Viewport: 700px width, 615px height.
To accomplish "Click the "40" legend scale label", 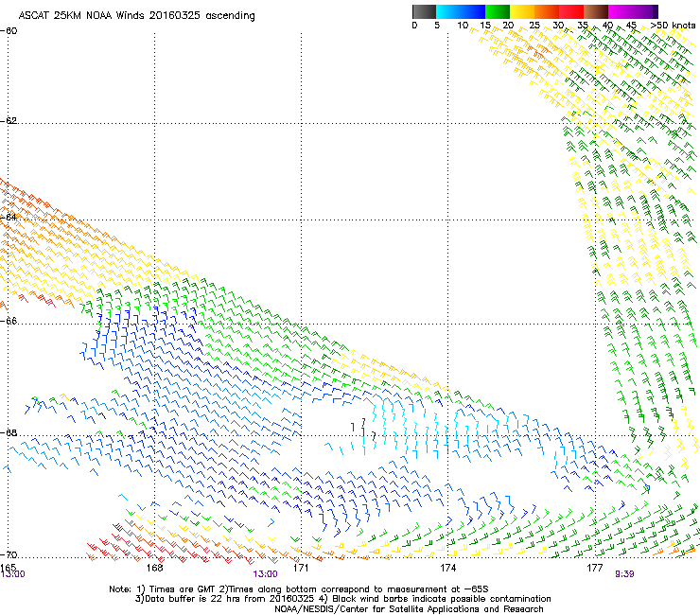I will pos(607,26).
